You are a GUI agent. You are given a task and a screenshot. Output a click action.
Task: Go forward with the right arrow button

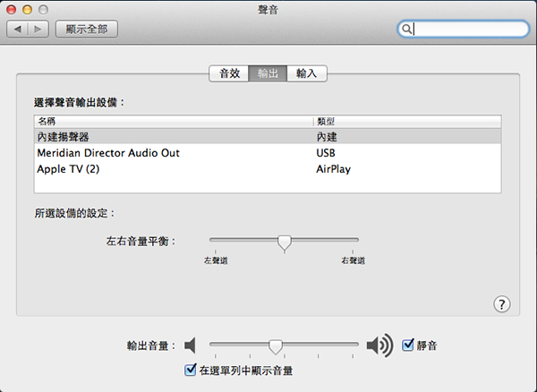click(x=38, y=30)
